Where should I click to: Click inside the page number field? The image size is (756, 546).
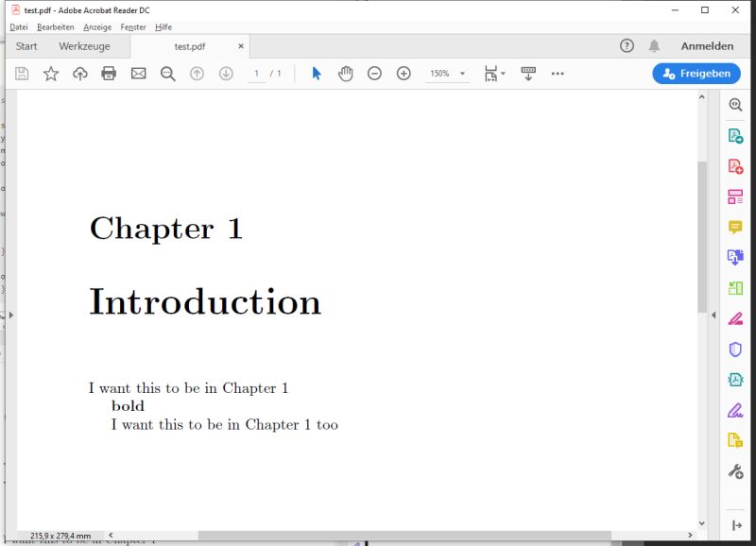click(x=256, y=73)
